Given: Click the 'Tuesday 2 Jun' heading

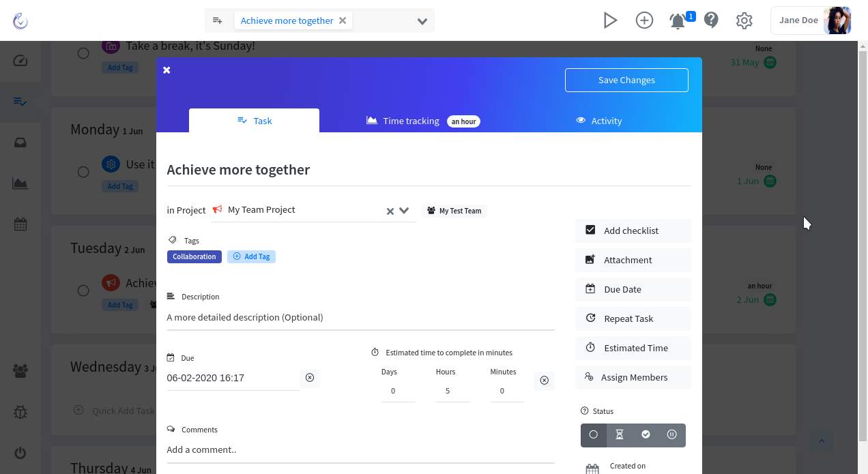Looking at the screenshot, I should pyautogui.click(x=107, y=248).
